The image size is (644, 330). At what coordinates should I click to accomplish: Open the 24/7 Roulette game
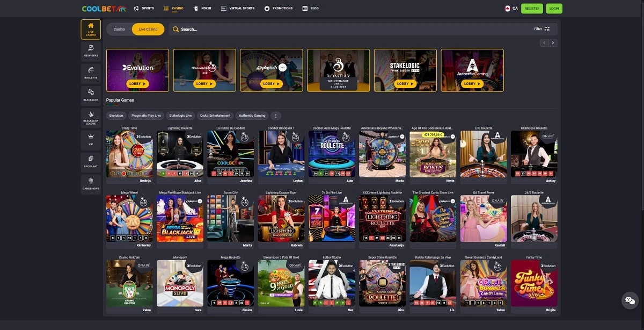tap(534, 218)
